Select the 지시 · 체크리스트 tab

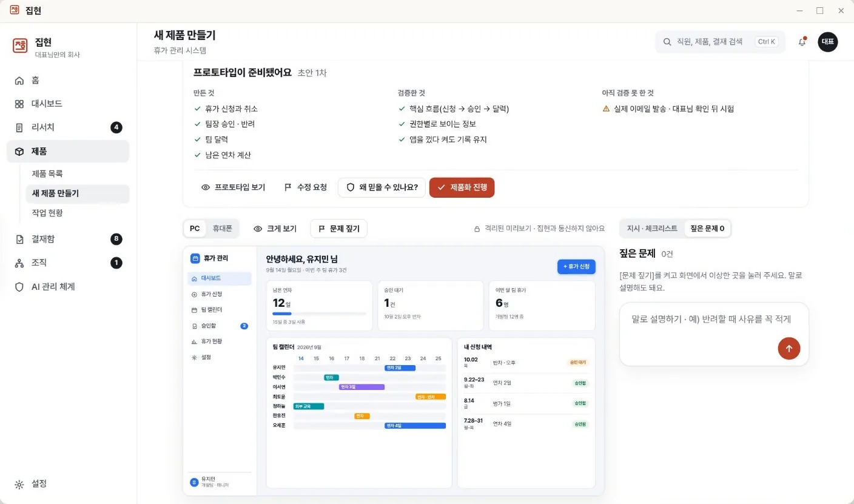coord(652,229)
